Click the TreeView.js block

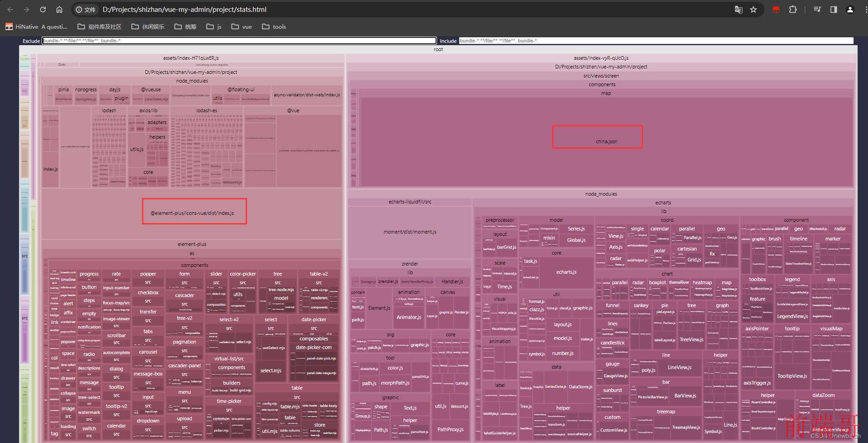(x=691, y=339)
